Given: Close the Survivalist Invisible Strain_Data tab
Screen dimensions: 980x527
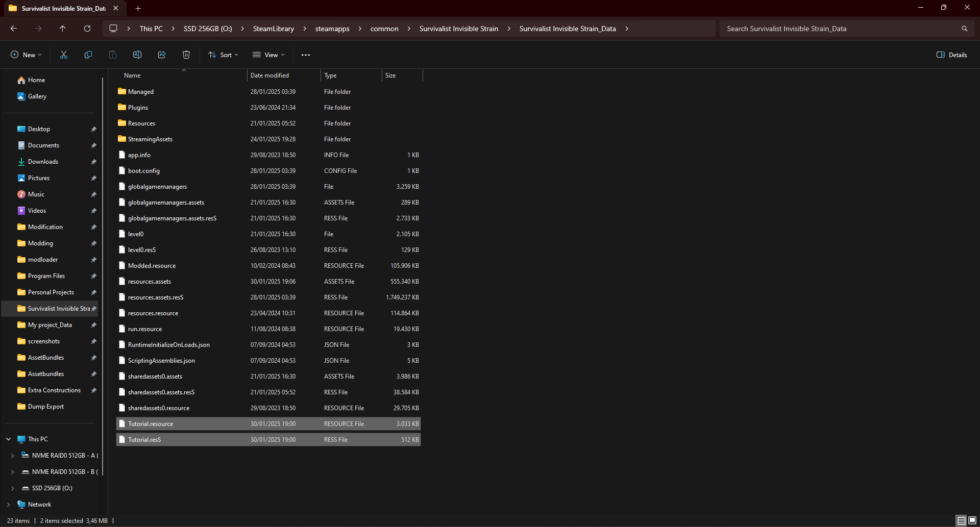Looking at the screenshot, I should (x=116, y=8).
